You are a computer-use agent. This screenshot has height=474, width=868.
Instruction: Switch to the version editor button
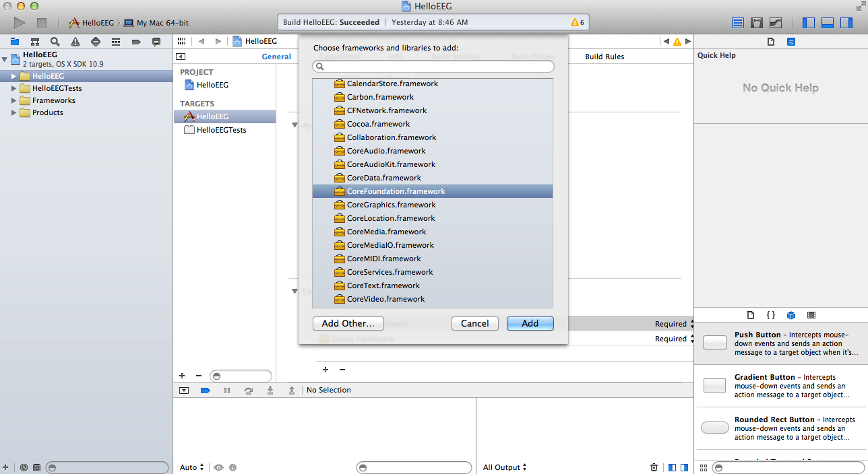[776, 23]
